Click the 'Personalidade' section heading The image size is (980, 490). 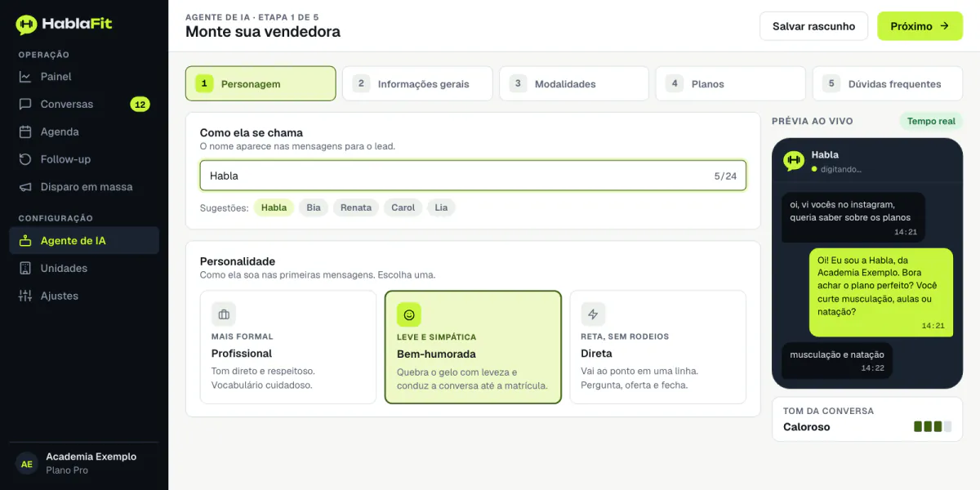tap(238, 261)
